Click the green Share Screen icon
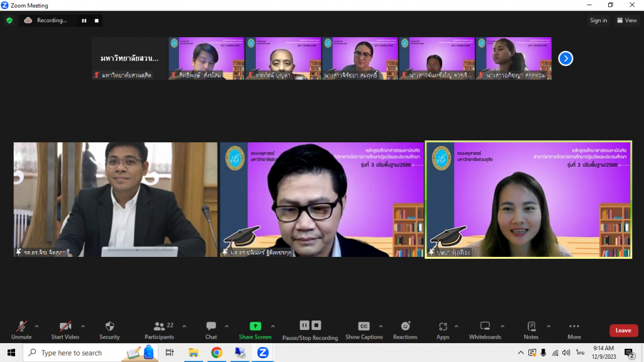The width and height of the screenshot is (644, 362). 255,326
